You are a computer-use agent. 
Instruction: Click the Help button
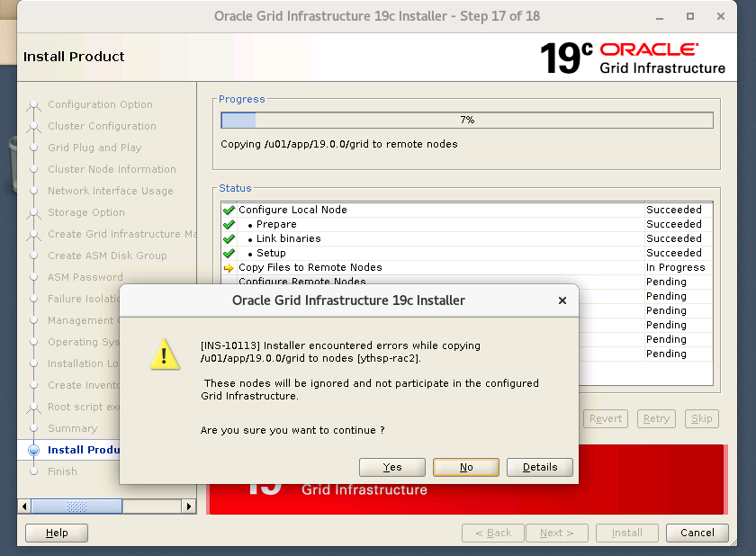(57, 533)
